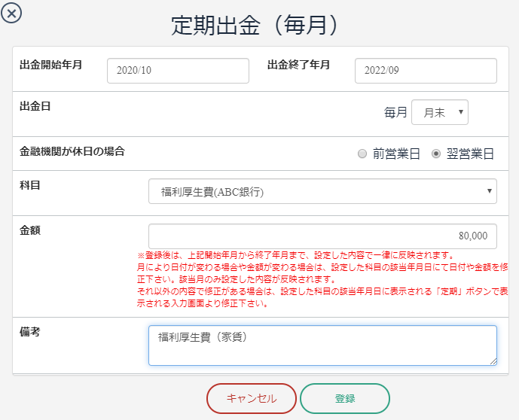519x420 pixels.
Task: Open the 月末 payment day dropdown
Action: click(x=440, y=112)
